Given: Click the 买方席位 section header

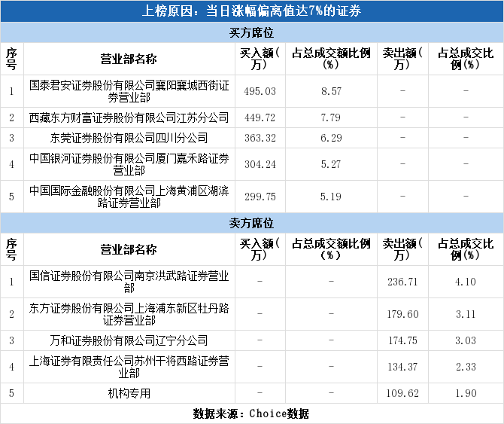Looking at the screenshot, I should click(252, 32).
